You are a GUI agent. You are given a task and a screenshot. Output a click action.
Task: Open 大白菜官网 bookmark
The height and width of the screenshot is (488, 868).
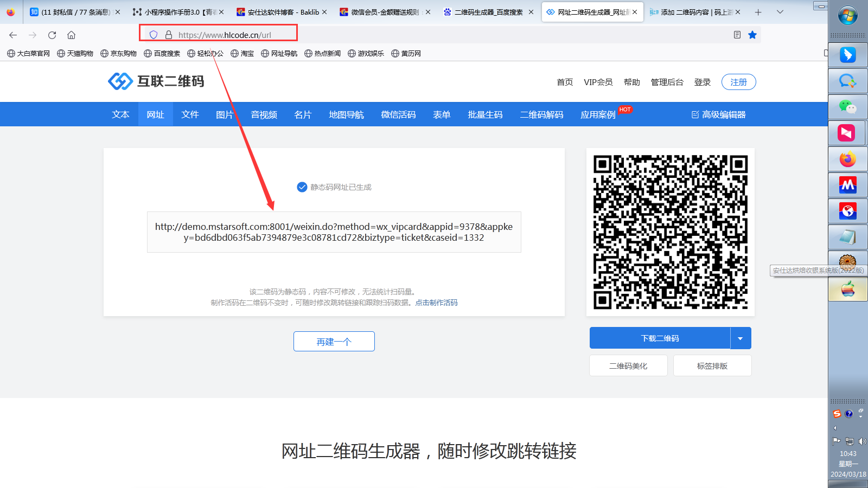(x=28, y=53)
